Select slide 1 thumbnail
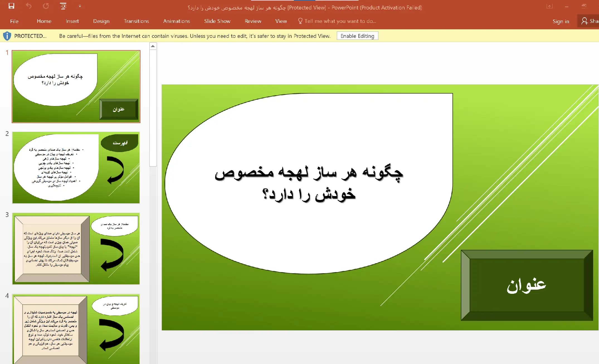The height and width of the screenshot is (364, 599). click(76, 87)
